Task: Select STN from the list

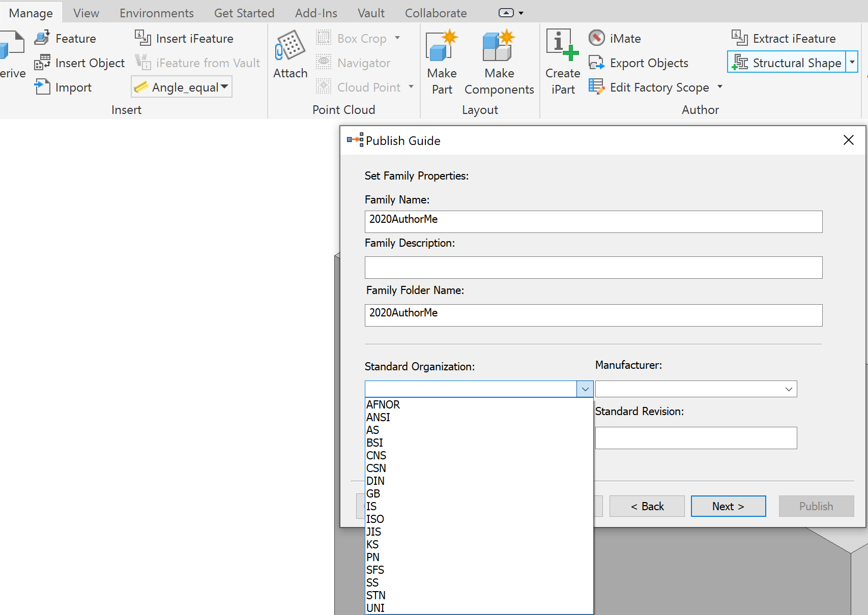Action: [479, 595]
